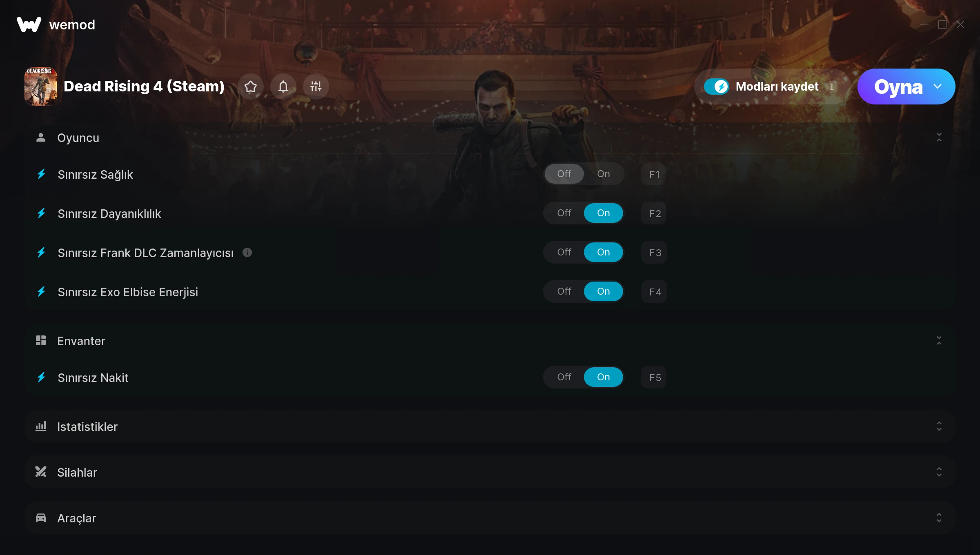Add Dead Rising 4 to favorites star
Screen dimensions: 980x555
click(x=251, y=87)
